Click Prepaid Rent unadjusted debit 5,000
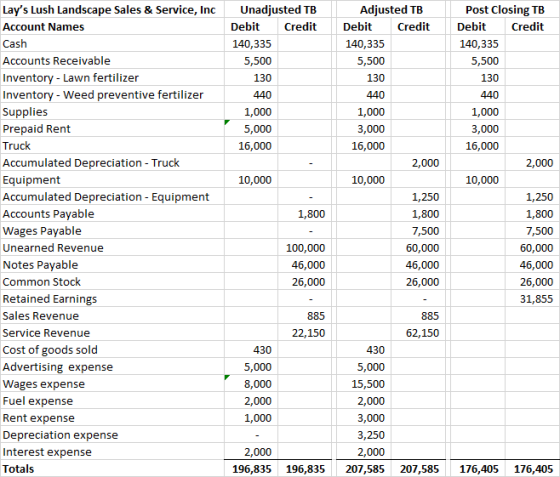Viewport: 560px width, 477px height. 251,129
